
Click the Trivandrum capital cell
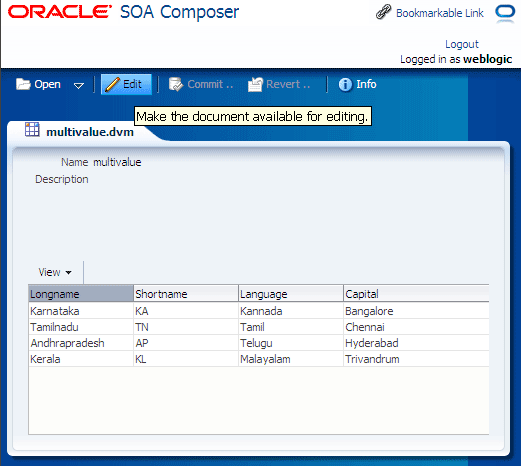[x=416, y=359]
